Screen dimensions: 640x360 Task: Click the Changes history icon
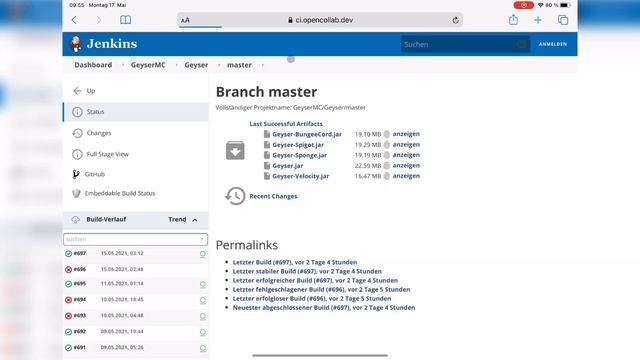[77, 133]
